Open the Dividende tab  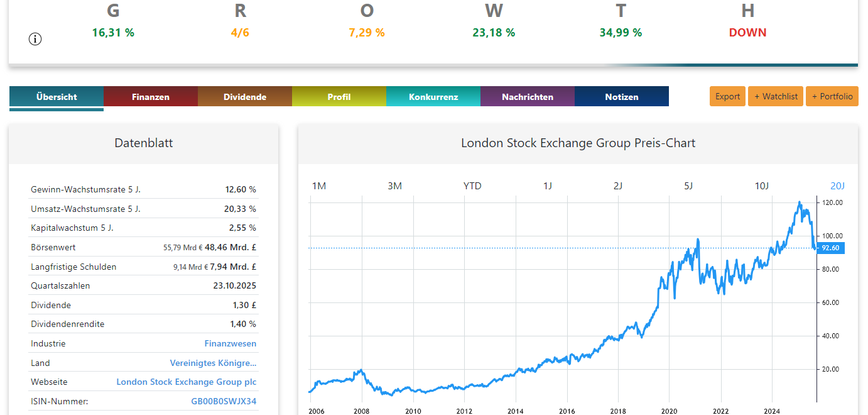click(245, 97)
